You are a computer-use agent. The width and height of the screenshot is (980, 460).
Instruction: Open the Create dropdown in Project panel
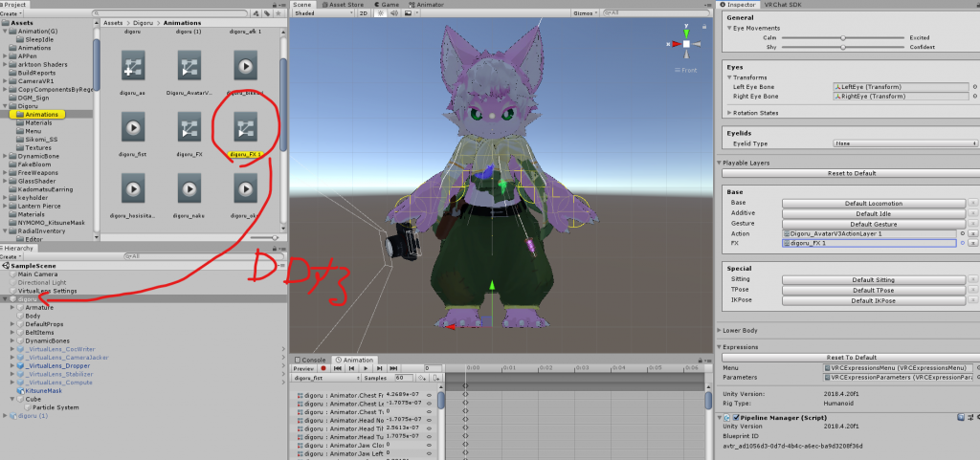[11, 13]
